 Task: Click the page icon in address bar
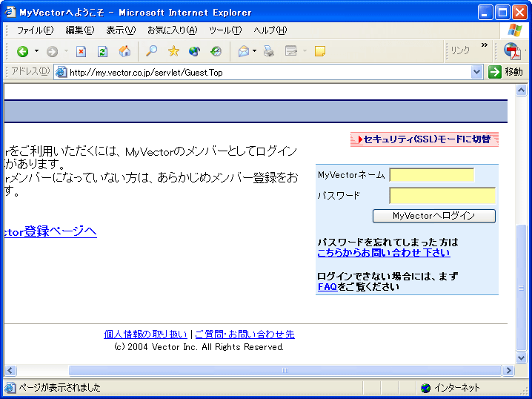[61, 73]
